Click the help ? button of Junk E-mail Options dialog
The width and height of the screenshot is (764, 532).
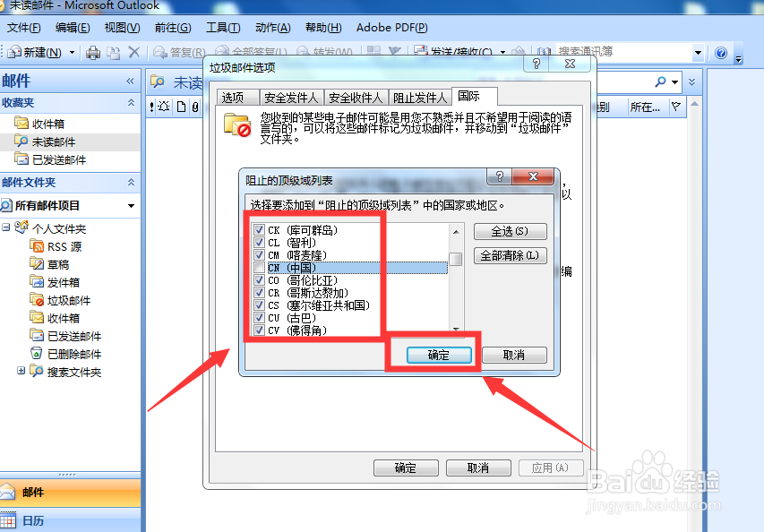[537, 64]
